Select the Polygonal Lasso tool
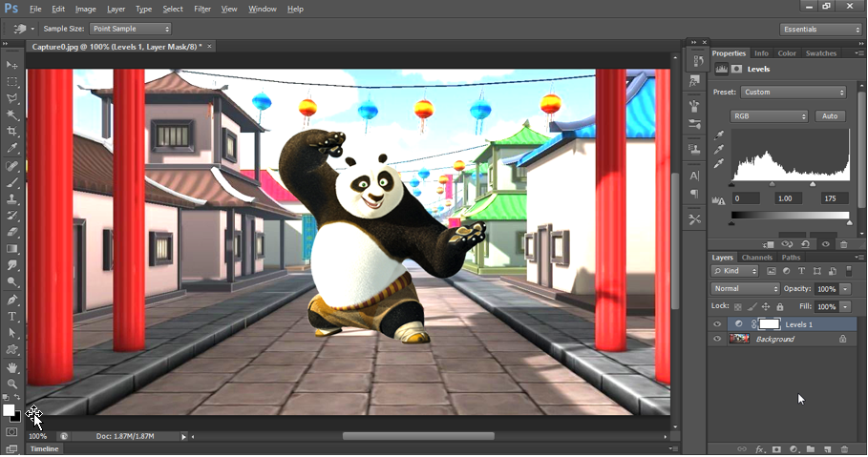 [11, 98]
